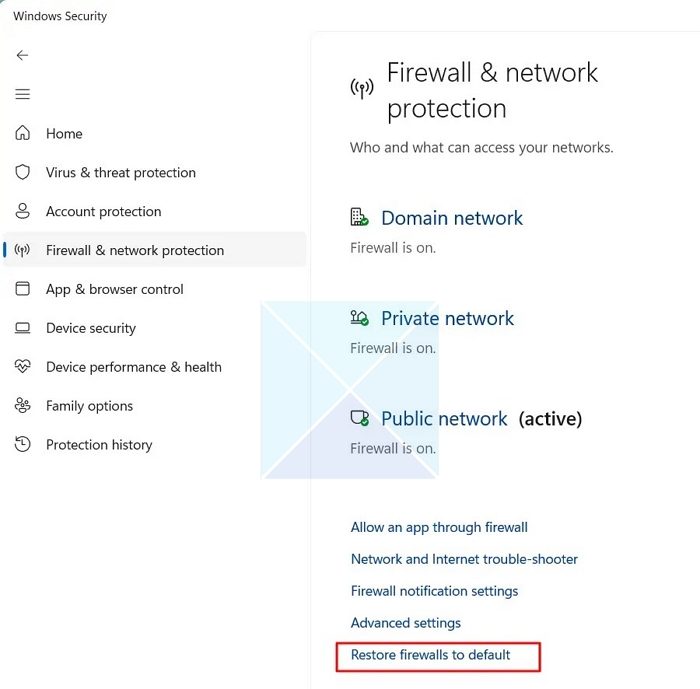Click the Account protection person icon

pos(22,211)
